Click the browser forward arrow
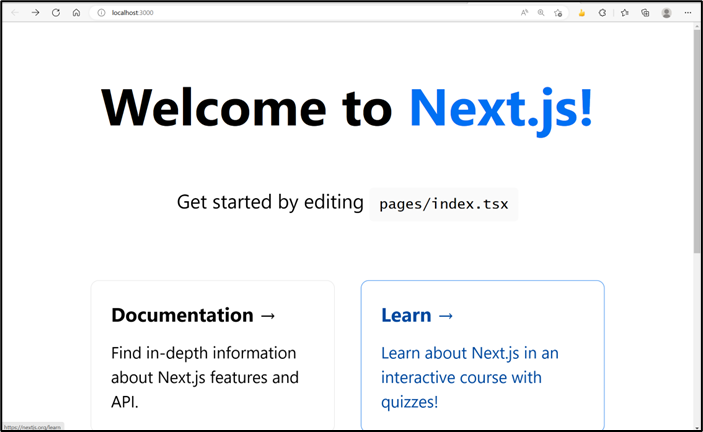This screenshot has height=432, width=703. pyautogui.click(x=35, y=13)
